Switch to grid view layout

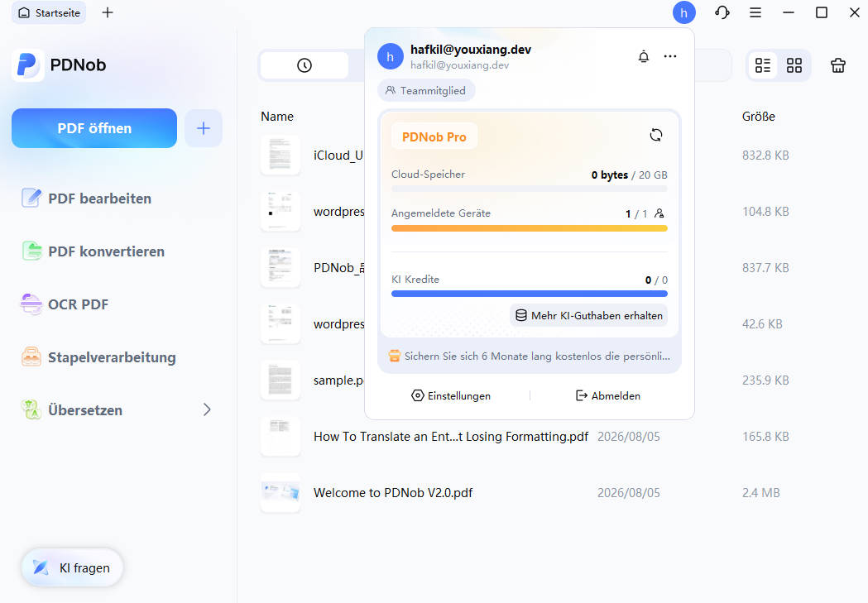[x=794, y=65]
